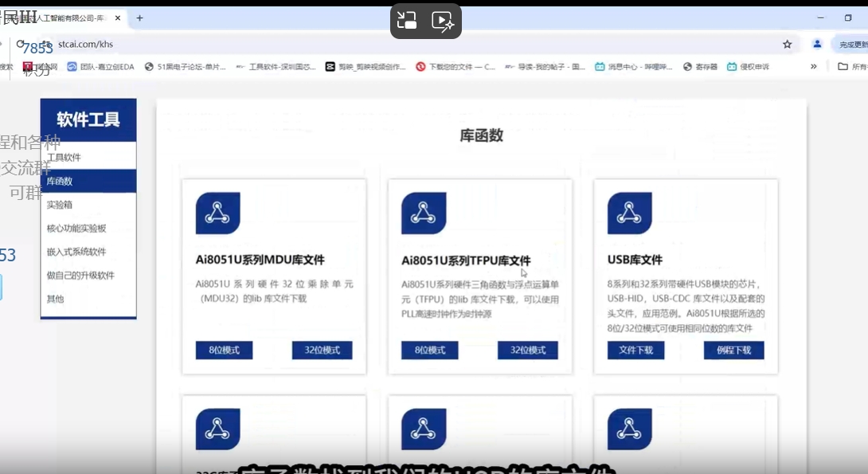Open the 工具软件-深圳国芯 bookmark
The image size is (868, 474).
coord(276,66)
